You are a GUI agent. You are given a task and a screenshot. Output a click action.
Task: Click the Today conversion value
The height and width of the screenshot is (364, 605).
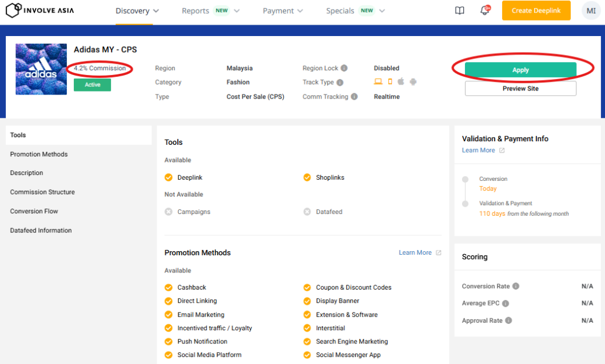pyautogui.click(x=487, y=188)
